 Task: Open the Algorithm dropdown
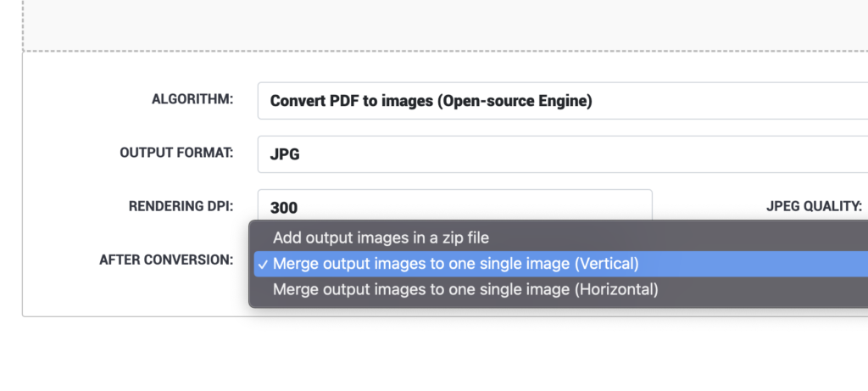[x=563, y=101]
